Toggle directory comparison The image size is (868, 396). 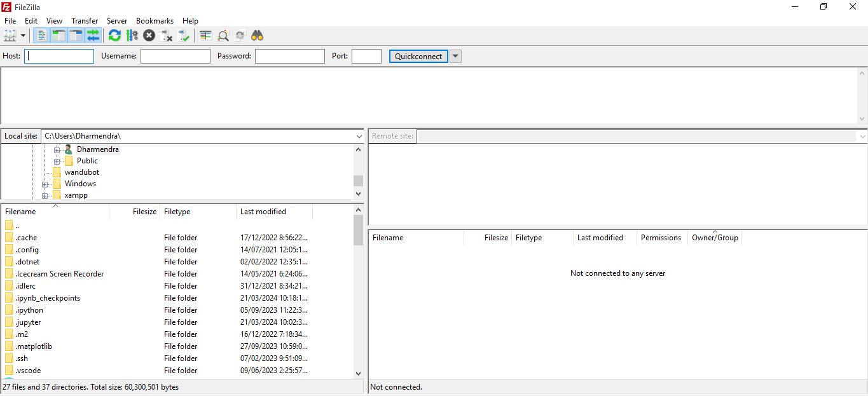(x=223, y=36)
